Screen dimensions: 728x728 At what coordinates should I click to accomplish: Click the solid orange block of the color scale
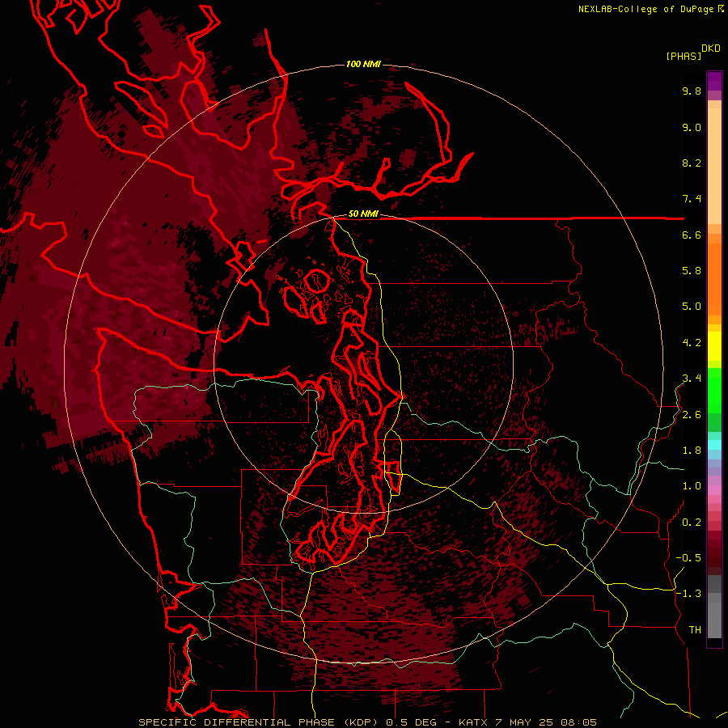(714, 279)
